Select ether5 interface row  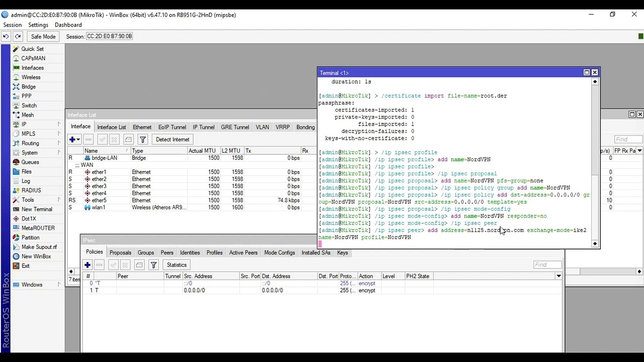pos(191,200)
